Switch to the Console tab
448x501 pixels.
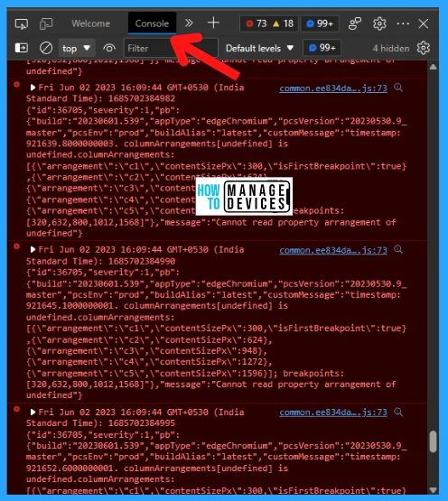coord(152,23)
